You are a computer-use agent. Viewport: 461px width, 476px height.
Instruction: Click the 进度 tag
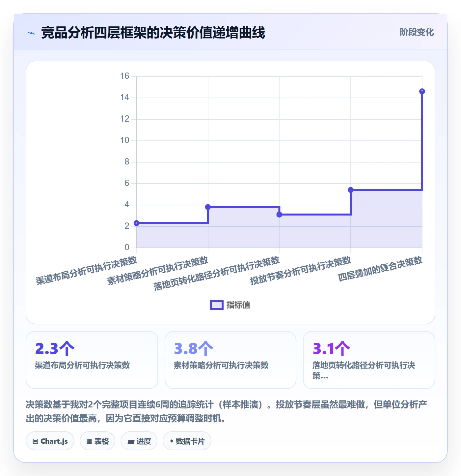(x=139, y=441)
